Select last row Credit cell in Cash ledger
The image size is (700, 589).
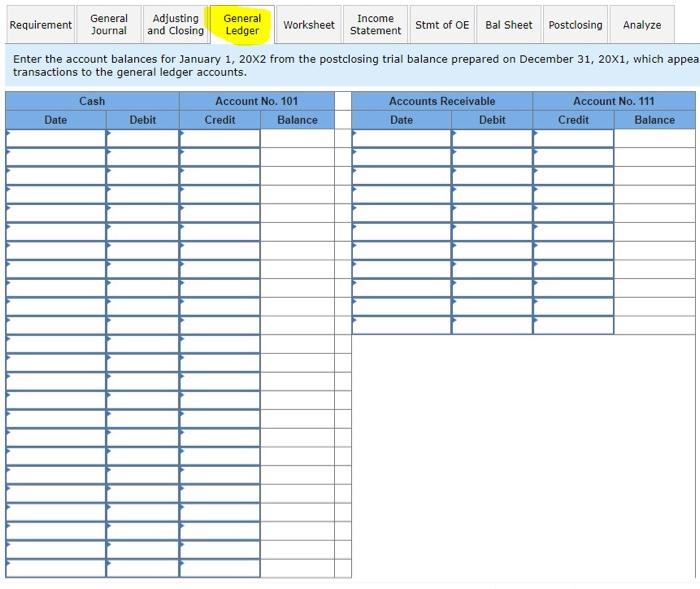220,568
